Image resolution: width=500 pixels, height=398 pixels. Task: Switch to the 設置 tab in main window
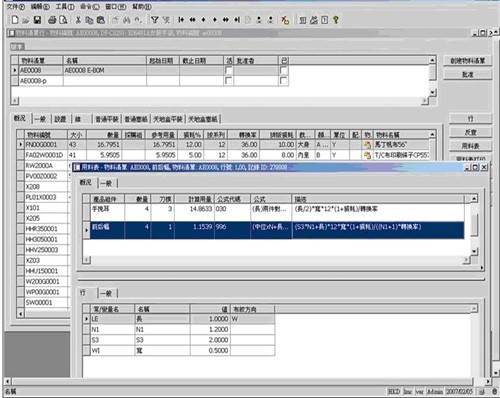point(60,119)
